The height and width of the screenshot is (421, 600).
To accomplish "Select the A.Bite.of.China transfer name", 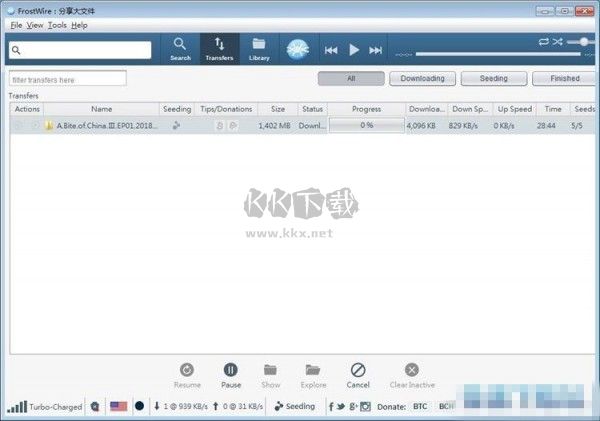I will click(107, 126).
